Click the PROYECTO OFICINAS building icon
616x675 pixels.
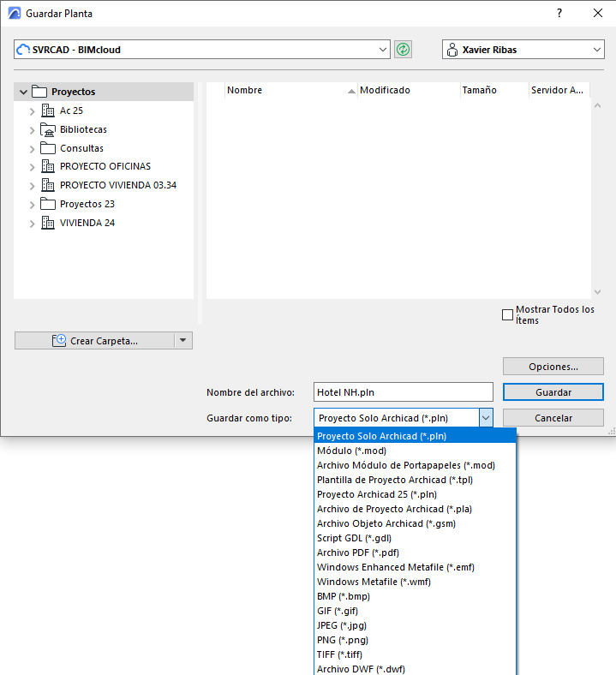pyautogui.click(x=48, y=166)
